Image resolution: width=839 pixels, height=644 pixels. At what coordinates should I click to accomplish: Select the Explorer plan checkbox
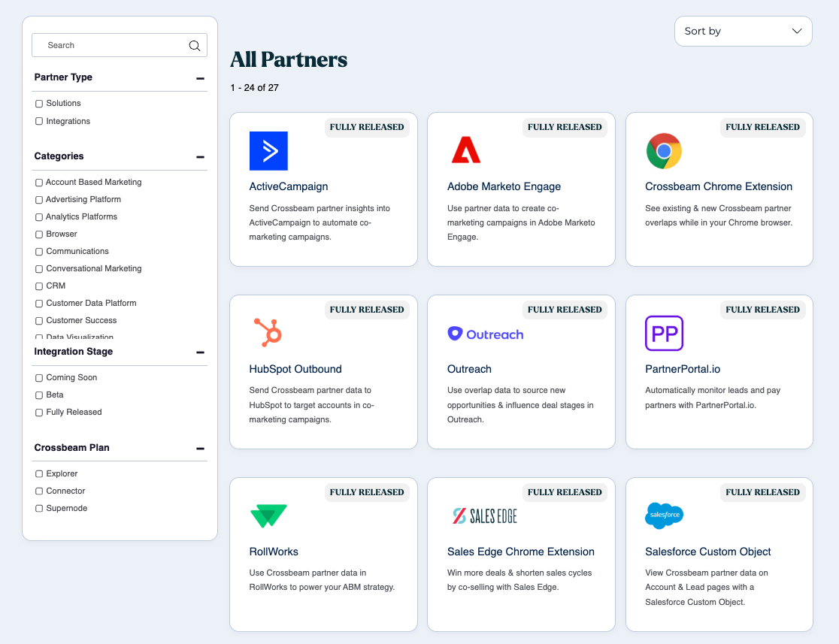click(x=39, y=474)
